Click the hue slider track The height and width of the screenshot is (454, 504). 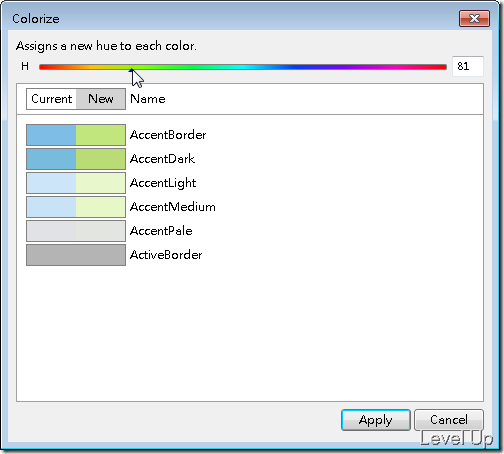click(x=243, y=67)
